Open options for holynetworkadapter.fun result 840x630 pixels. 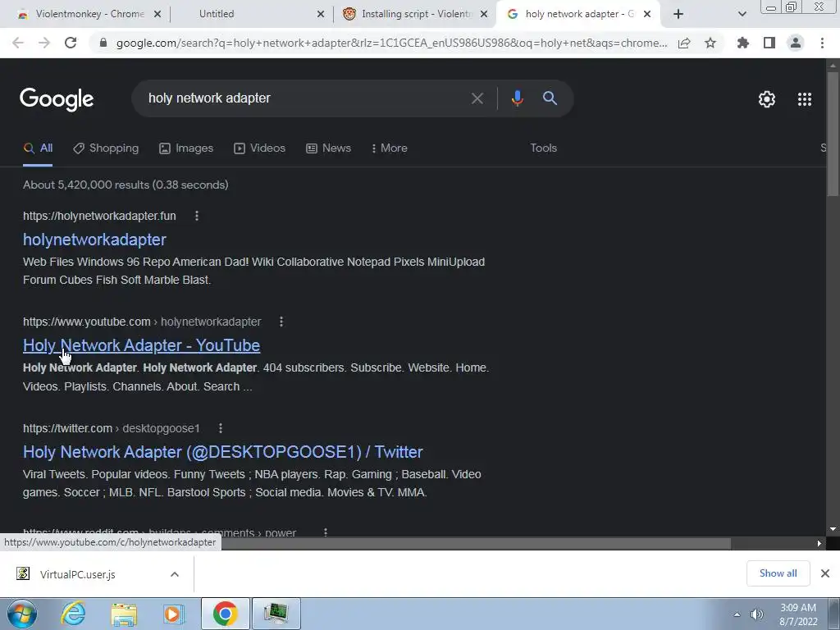point(197,216)
